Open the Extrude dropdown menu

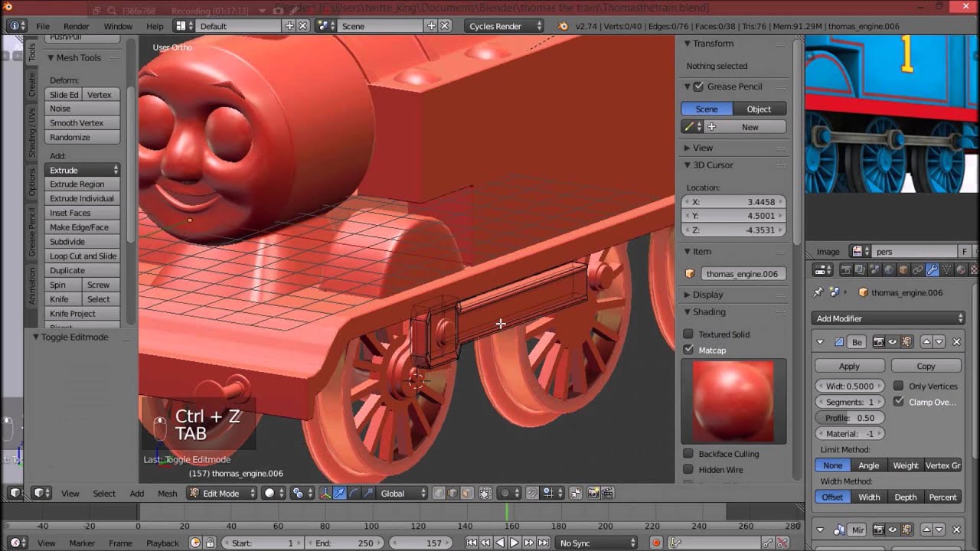tap(83, 170)
